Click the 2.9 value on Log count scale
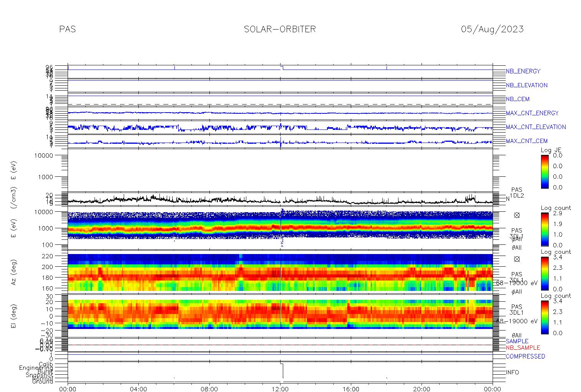This screenshot has width=581, height=392. pyautogui.click(x=557, y=213)
